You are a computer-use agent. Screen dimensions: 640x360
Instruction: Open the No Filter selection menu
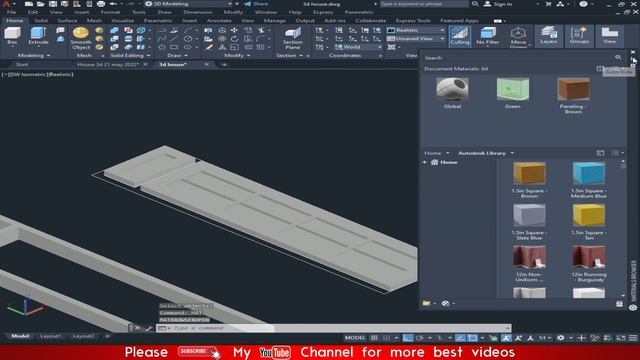pos(487,36)
